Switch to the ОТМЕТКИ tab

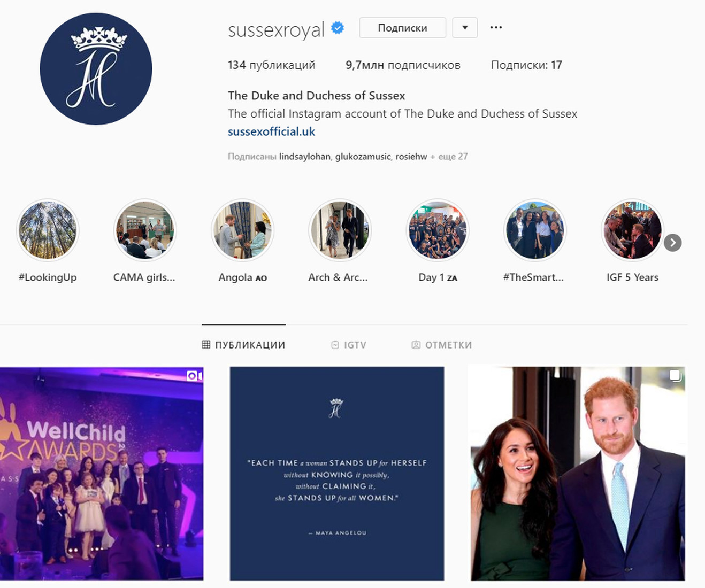click(x=441, y=345)
